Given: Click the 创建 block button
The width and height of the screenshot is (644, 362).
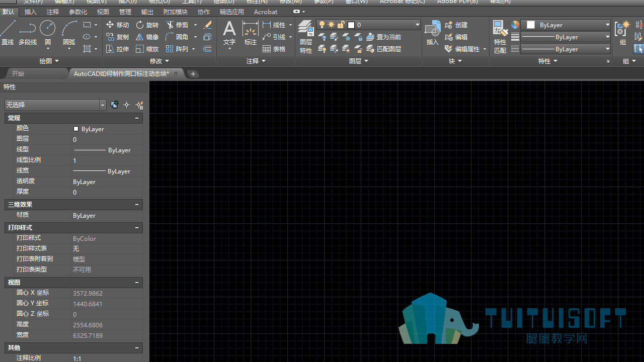Looking at the screenshot, I should point(456,25).
